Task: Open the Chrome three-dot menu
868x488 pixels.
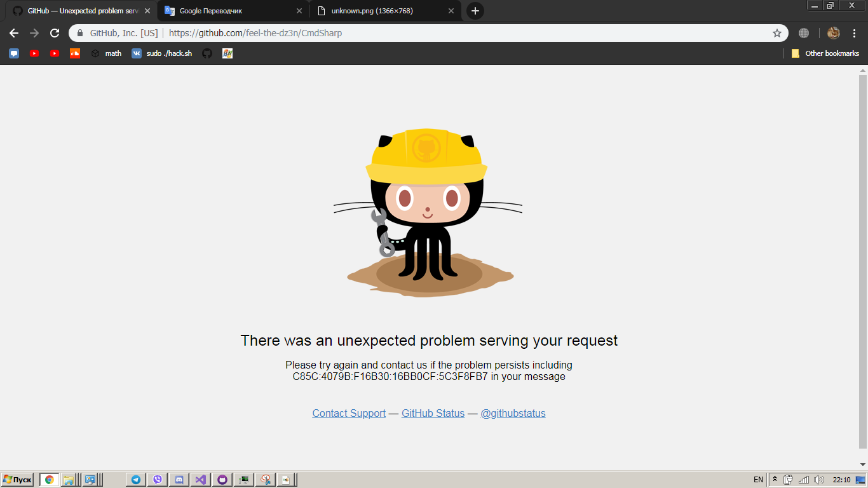Action: coord(855,33)
